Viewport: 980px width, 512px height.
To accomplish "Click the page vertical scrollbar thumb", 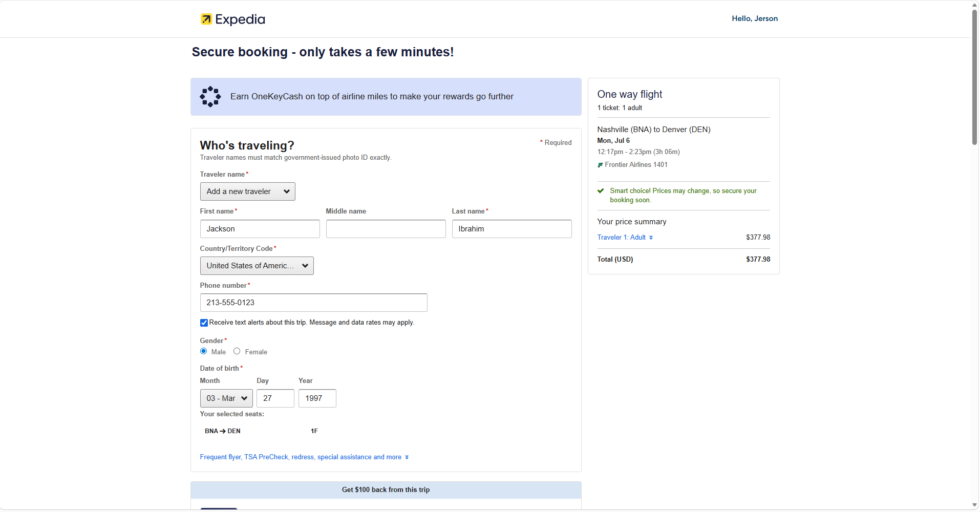I will pos(975,77).
